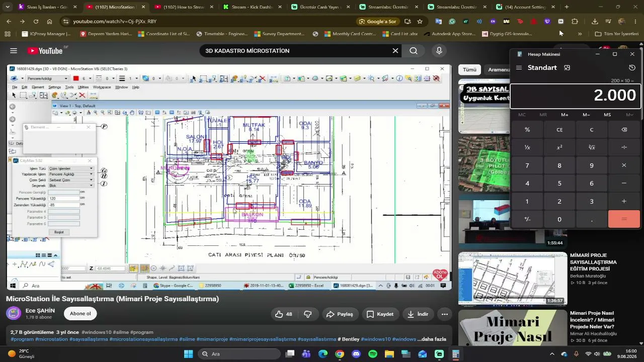Click the reciprocal 1/x key in Calculator

pyautogui.click(x=527, y=147)
